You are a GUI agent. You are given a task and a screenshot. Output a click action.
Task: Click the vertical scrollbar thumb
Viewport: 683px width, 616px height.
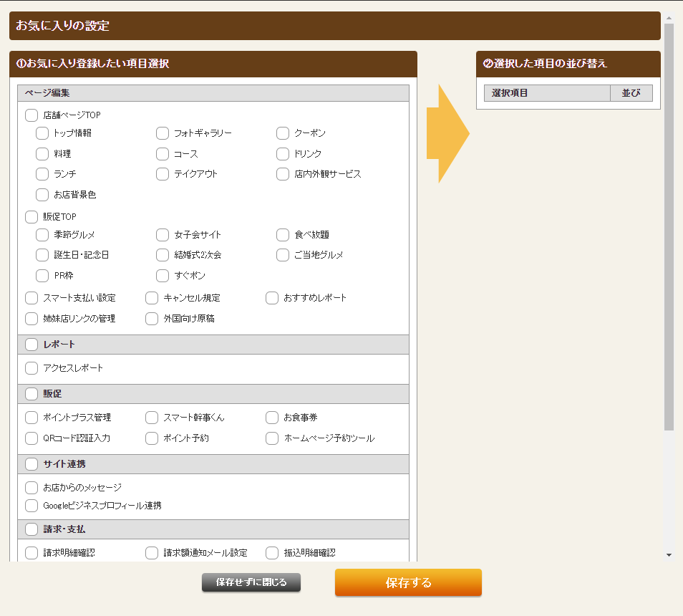coord(669,226)
